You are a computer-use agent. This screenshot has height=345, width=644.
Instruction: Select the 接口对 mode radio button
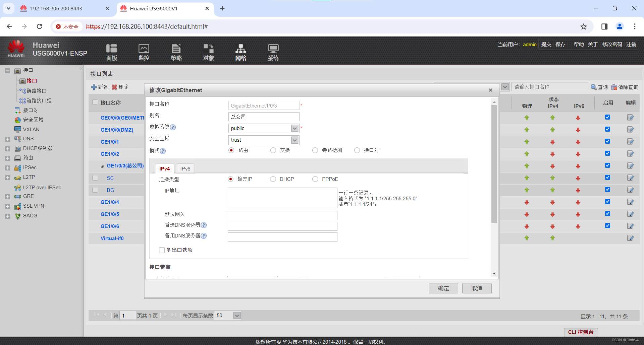[x=357, y=150]
